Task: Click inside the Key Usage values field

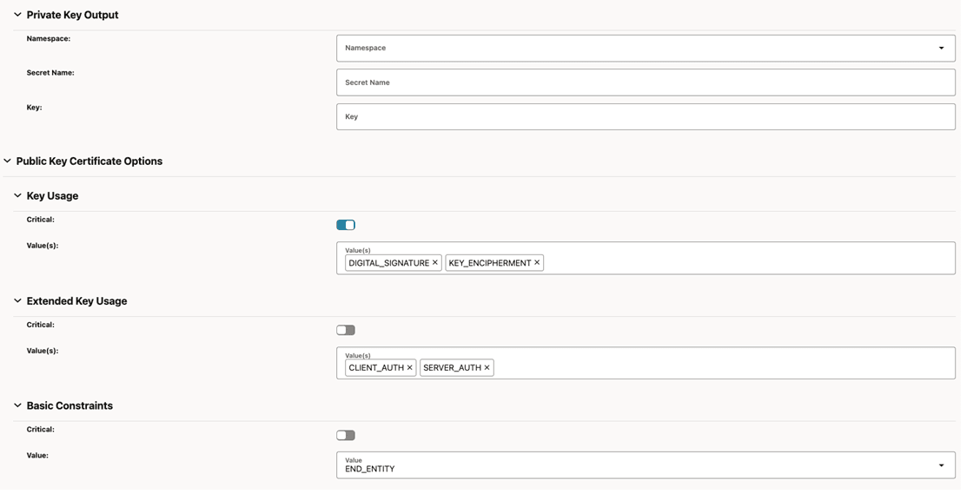Action: [747, 262]
